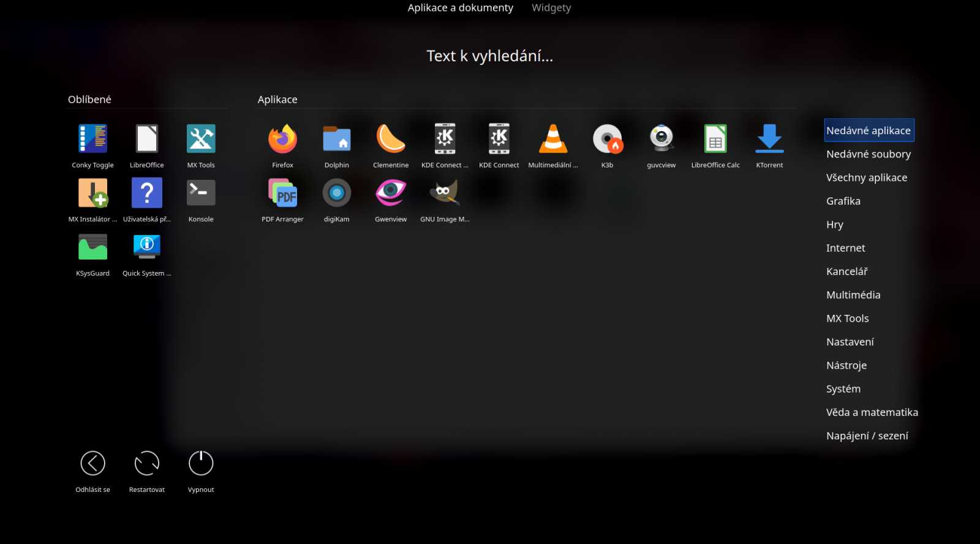
Task: Launch the GNU Image Manipulation Program
Action: 445,200
